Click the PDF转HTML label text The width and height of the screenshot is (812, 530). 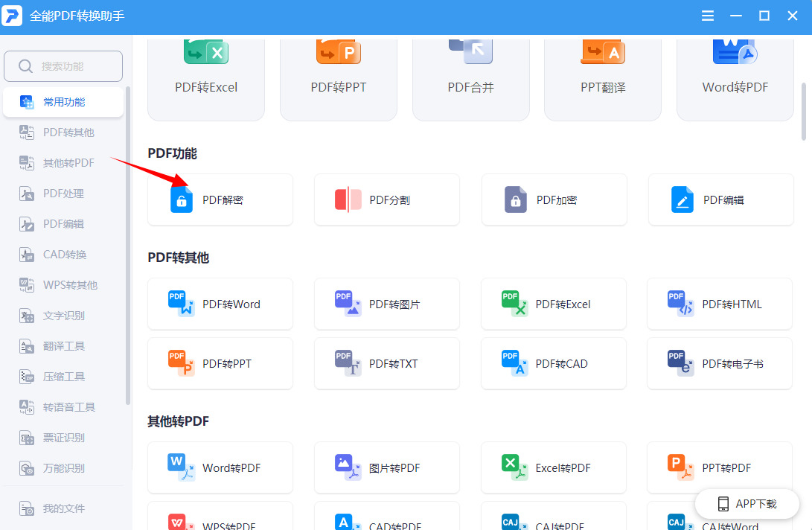click(x=732, y=304)
